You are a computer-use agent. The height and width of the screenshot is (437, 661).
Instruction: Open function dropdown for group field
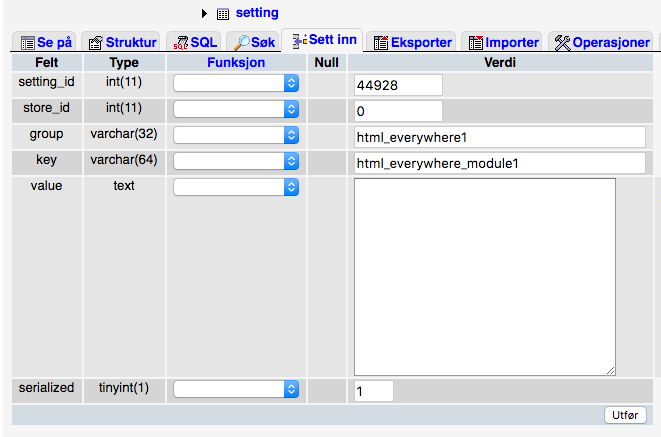237,135
